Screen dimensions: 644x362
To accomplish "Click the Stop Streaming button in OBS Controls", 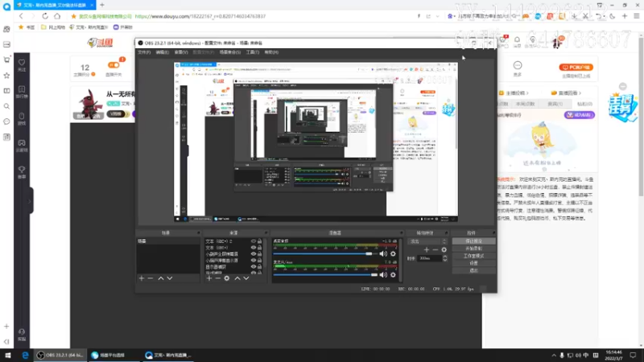I will click(473, 241).
